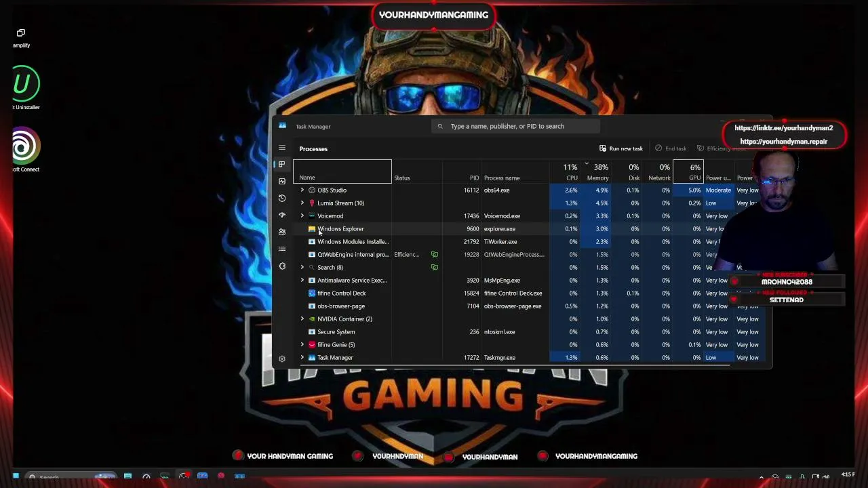Image resolution: width=868 pixels, height=488 pixels.
Task: Click the Windows Explorer folder icon
Action: point(312,229)
